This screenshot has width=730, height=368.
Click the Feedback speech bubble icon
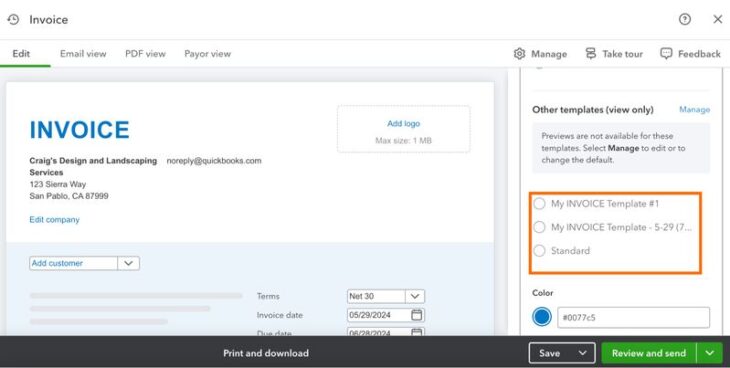click(666, 54)
